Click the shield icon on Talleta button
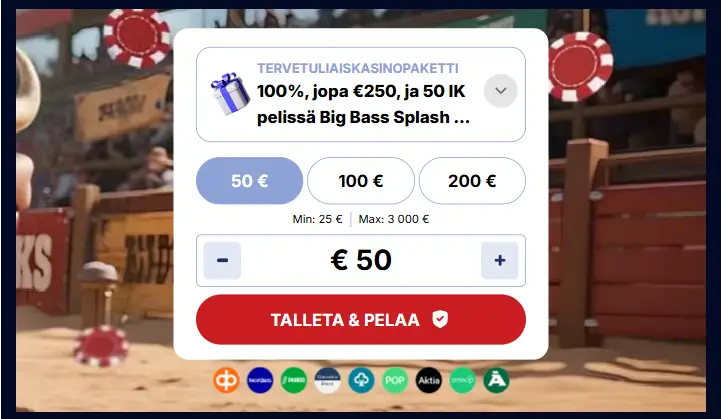The height and width of the screenshot is (419, 721). tap(440, 319)
